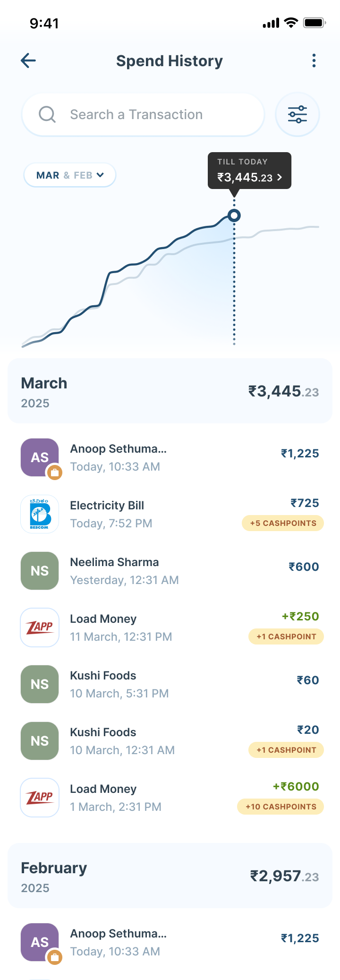Tap the +10 CASHPOINTS badge
Viewport: 340px width, 980px height.
coord(280,807)
